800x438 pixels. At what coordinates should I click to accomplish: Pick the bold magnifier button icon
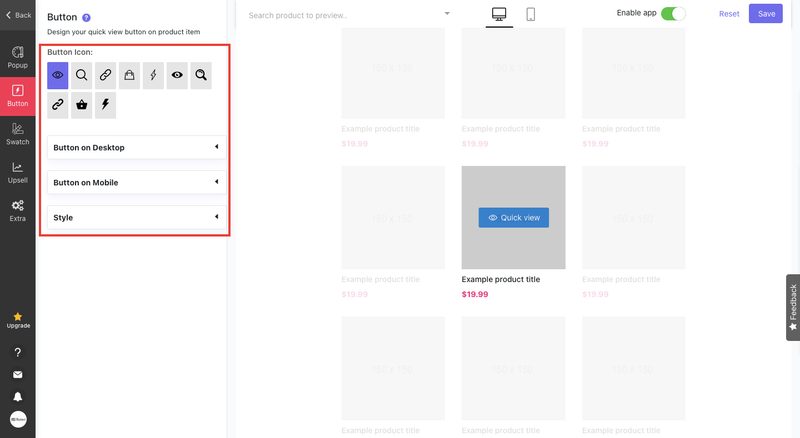tap(201, 76)
